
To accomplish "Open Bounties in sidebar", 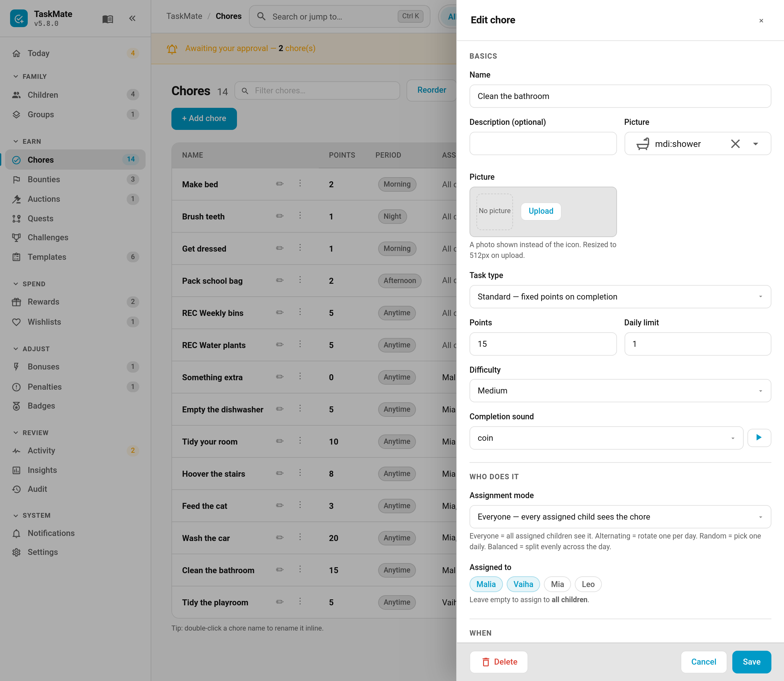I will [75, 179].
